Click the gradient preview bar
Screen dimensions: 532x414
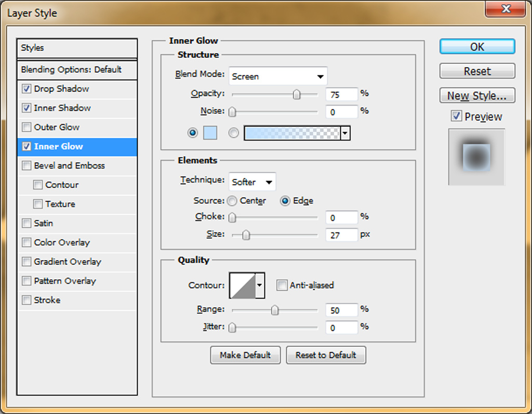point(292,133)
